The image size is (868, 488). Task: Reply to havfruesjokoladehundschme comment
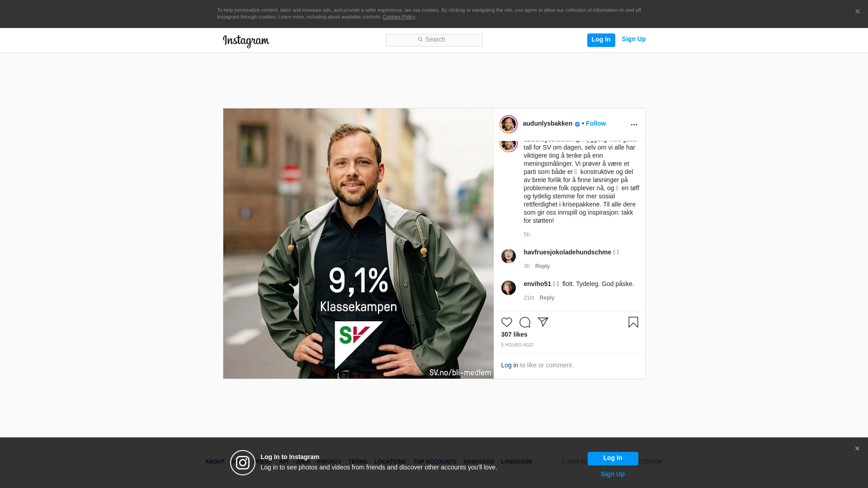(x=542, y=266)
